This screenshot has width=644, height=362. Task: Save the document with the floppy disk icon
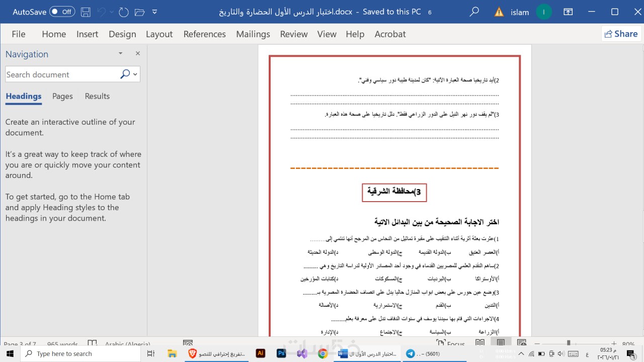(x=86, y=12)
